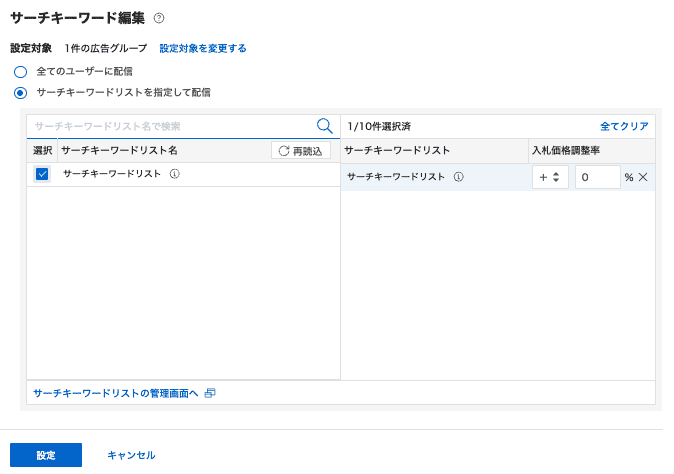
Task: Click the reload icon in 再読込 button
Action: point(284,151)
